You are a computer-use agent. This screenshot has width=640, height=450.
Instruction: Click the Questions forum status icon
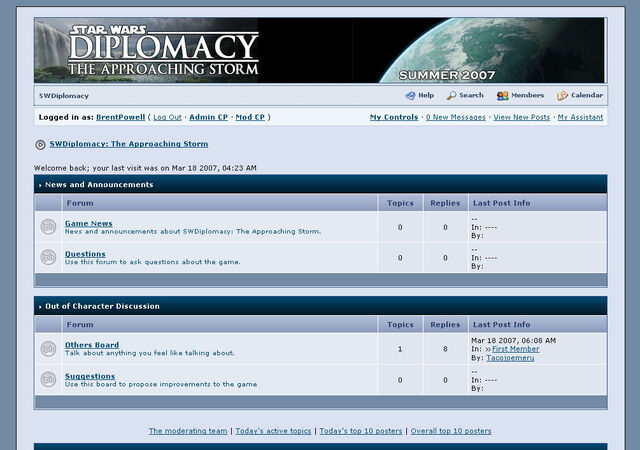tap(48, 257)
